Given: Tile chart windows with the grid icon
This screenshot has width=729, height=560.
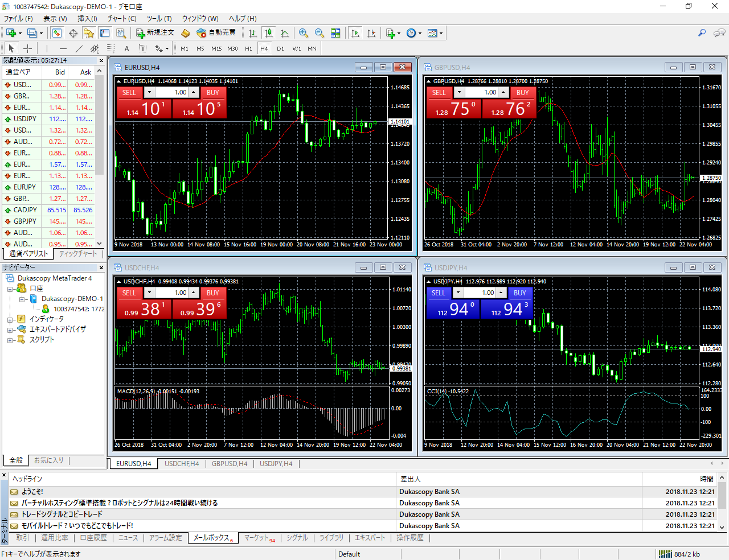Looking at the screenshot, I should 335,33.
